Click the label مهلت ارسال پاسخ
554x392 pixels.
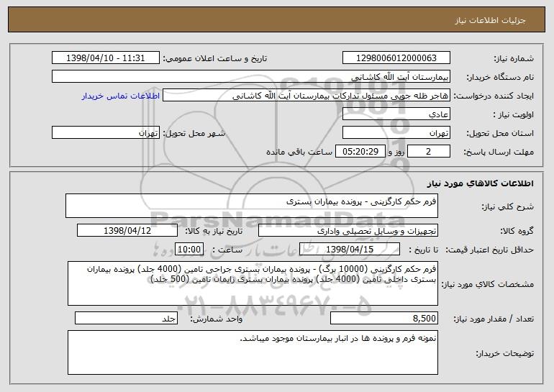point(499,152)
